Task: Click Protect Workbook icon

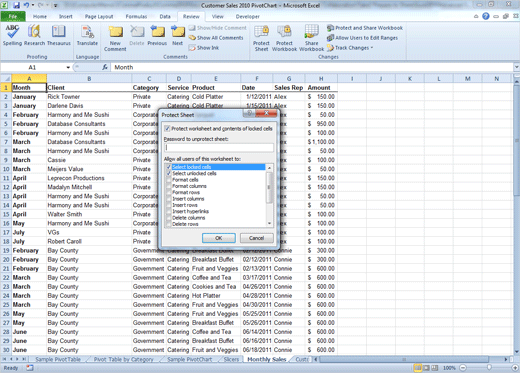Action: (x=284, y=38)
